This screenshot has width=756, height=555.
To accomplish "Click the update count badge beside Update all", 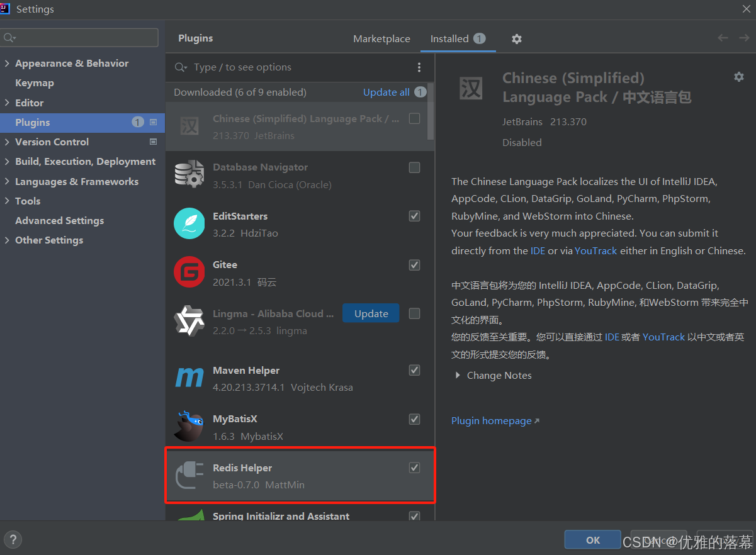I will tap(420, 92).
